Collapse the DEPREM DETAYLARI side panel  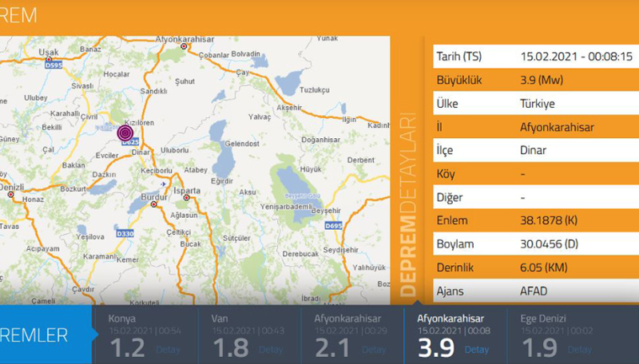pyautogui.click(x=409, y=208)
